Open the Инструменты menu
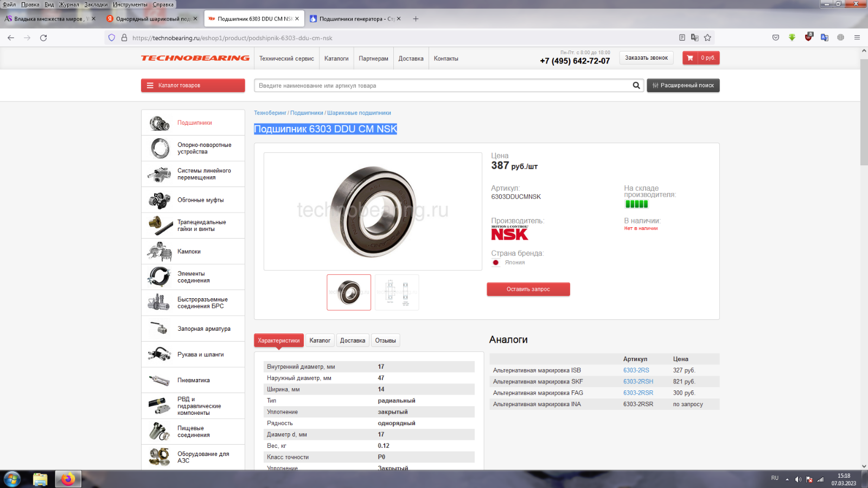The width and height of the screenshot is (868, 488). coord(130,4)
